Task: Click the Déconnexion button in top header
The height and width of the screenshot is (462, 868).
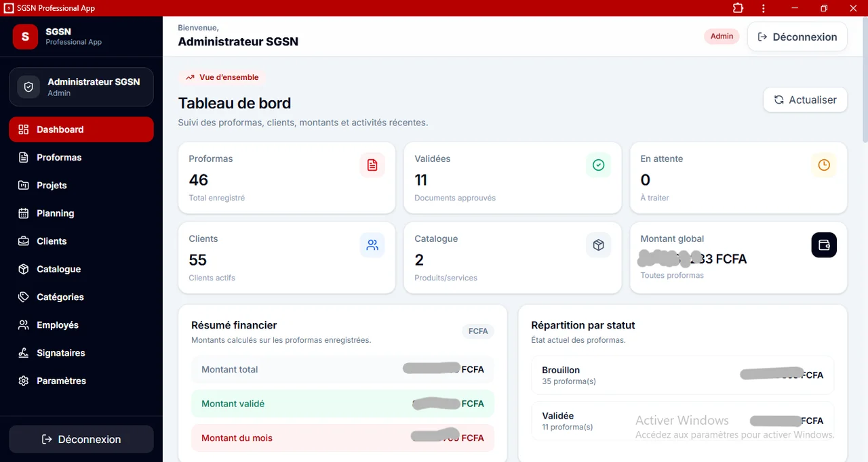Action: (797, 37)
